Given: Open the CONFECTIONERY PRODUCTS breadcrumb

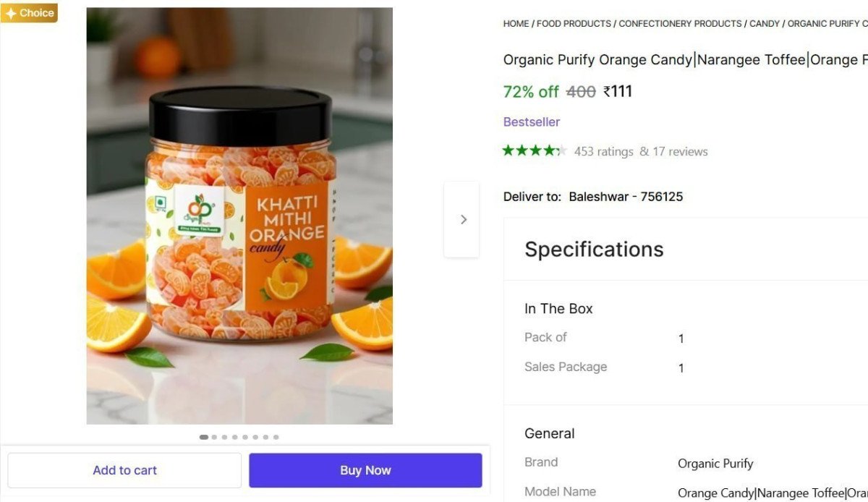Looking at the screenshot, I should (x=680, y=23).
